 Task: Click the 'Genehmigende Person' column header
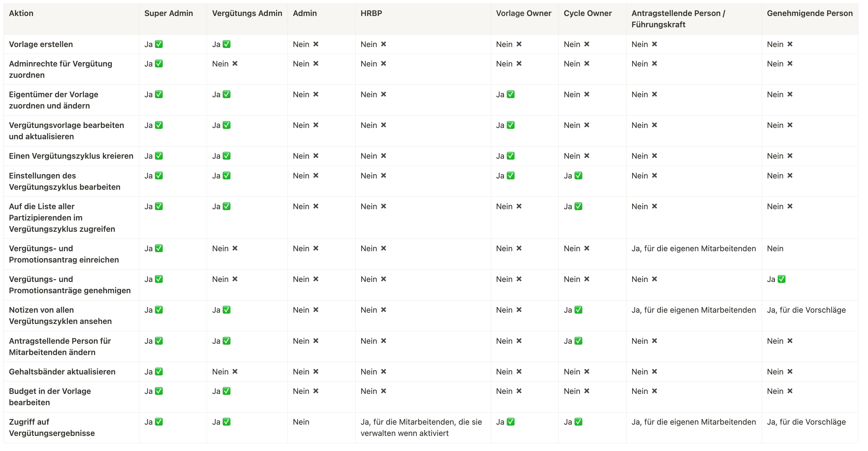click(810, 13)
